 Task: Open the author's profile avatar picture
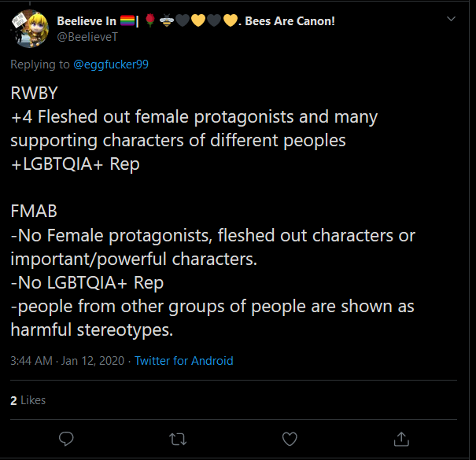click(x=30, y=29)
